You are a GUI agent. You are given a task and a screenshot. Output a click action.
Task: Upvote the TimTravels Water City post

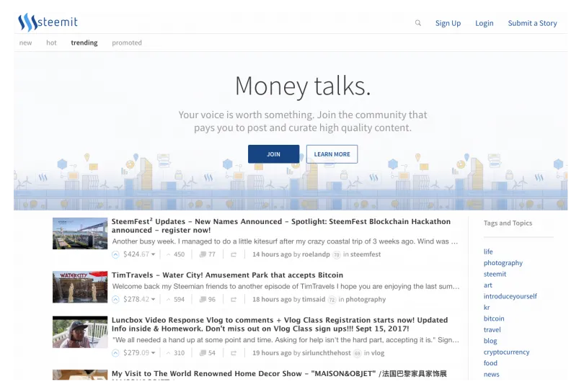(115, 300)
